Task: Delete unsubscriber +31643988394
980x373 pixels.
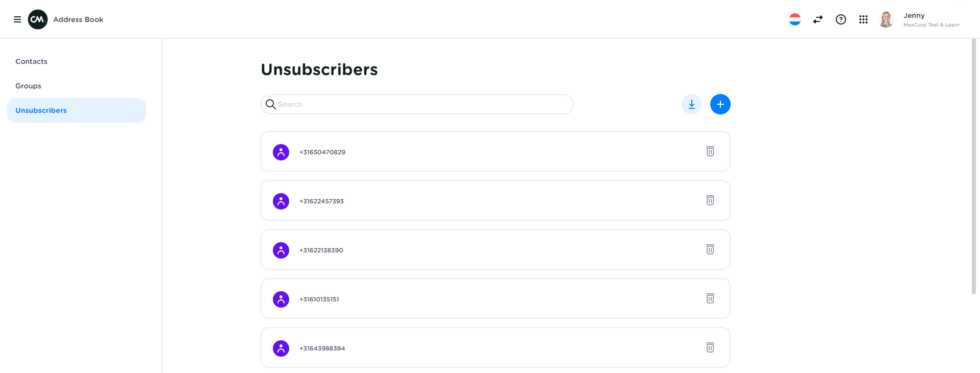Action: 710,347
